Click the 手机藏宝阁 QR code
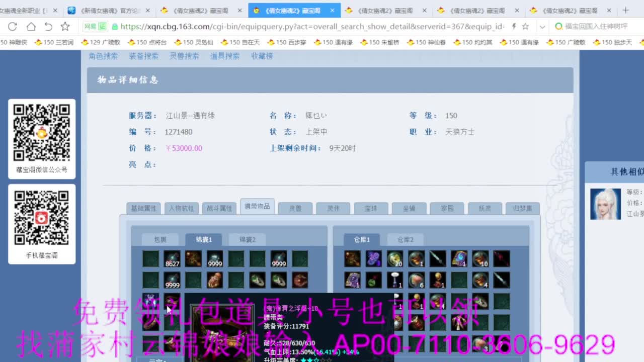 pyautogui.click(x=42, y=218)
